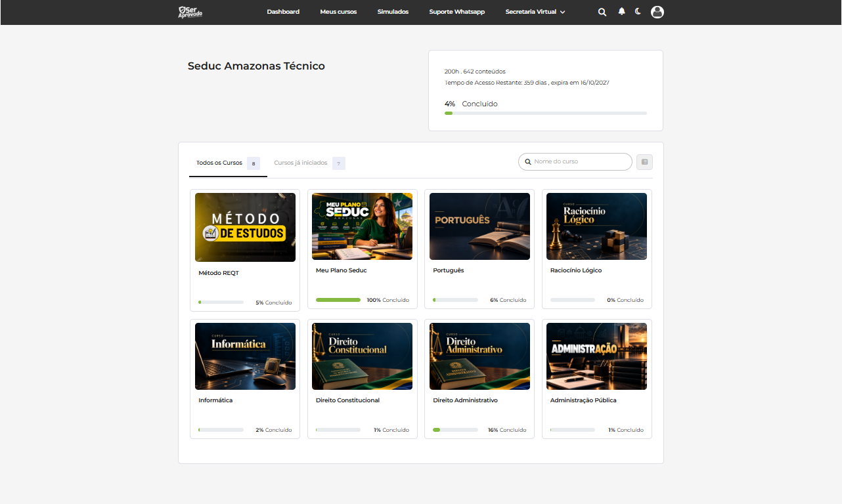
Task: Open the Direito Constitucional course thumbnail
Action: pyautogui.click(x=362, y=356)
